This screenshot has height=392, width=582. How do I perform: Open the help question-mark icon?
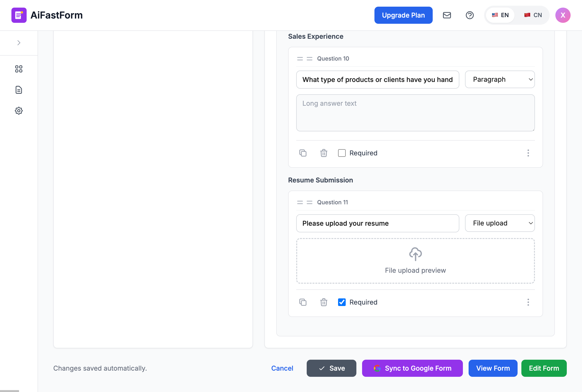tap(470, 15)
